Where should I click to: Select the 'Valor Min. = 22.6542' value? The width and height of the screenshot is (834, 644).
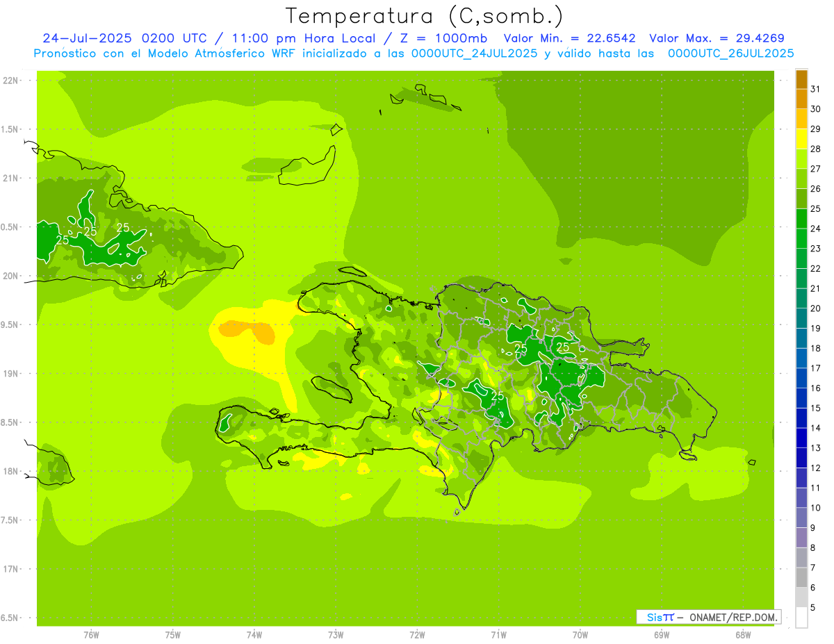570,38
